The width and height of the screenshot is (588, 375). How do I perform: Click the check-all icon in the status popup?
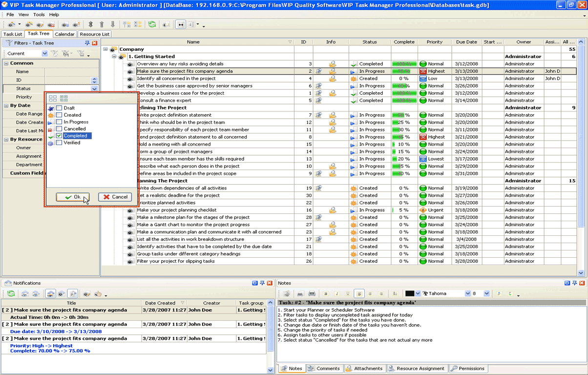click(x=63, y=98)
